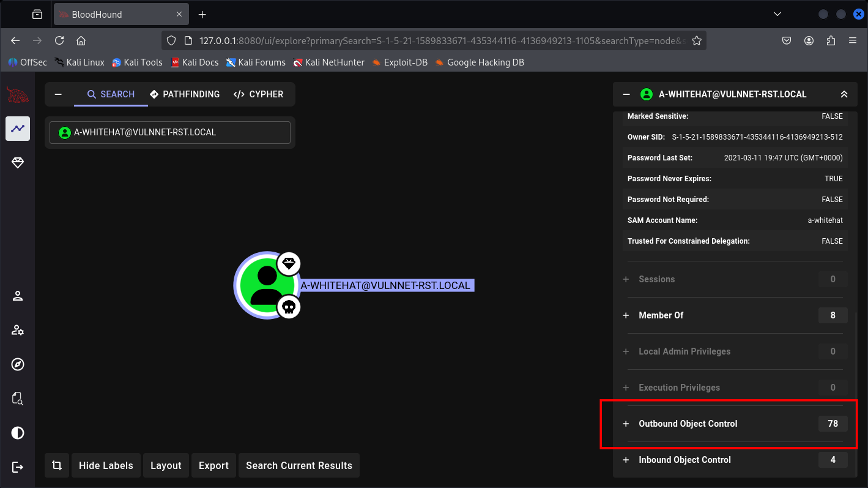Image resolution: width=868 pixels, height=488 pixels.
Task: Open administration user-gear icon in sidebar
Action: tap(18, 331)
